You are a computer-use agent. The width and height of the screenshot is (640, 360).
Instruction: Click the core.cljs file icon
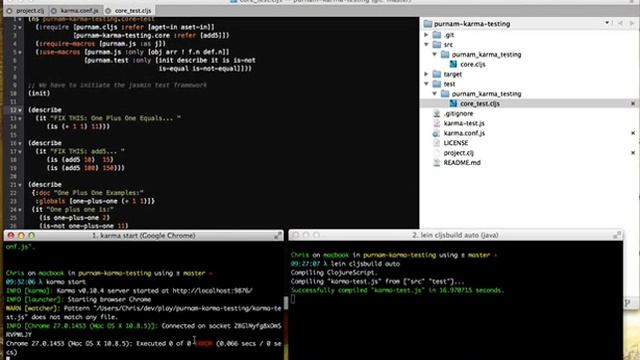tap(453, 64)
